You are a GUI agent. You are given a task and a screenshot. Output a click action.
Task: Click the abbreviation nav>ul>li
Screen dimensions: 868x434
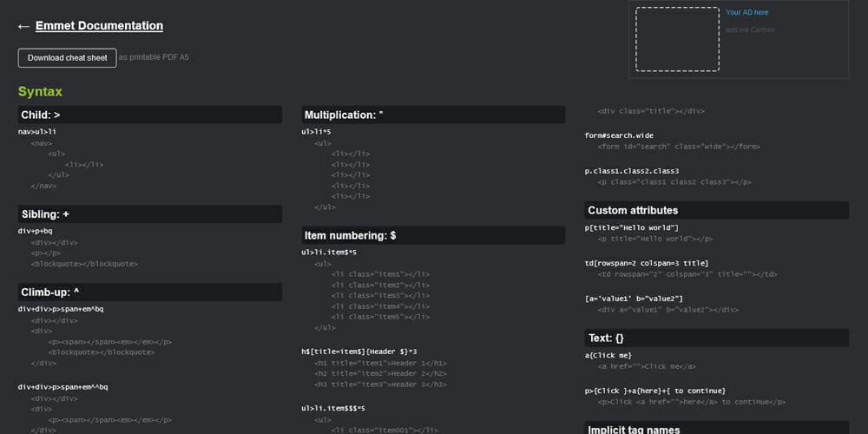click(37, 132)
